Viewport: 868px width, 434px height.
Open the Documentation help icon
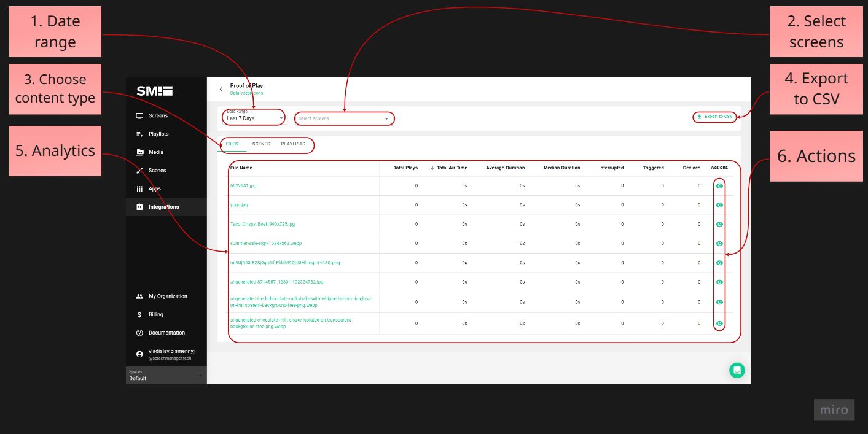pos(140,333)
